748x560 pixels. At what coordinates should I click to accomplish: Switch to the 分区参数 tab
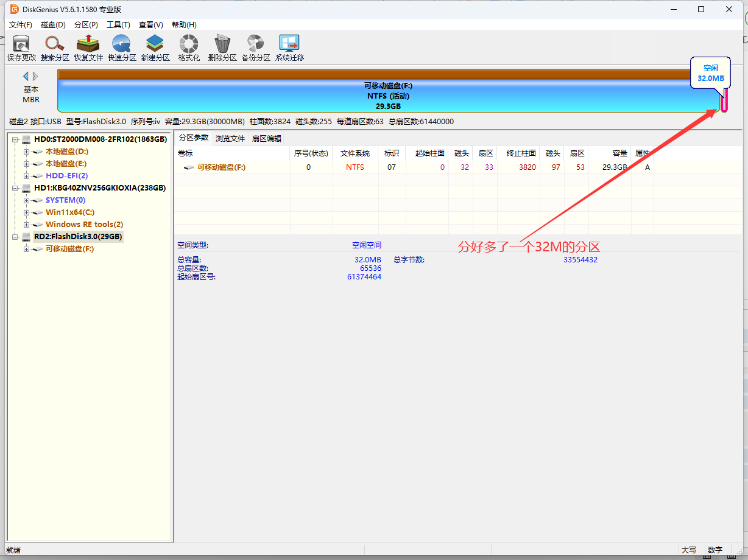pyautogui.click(x=194, y=138)
